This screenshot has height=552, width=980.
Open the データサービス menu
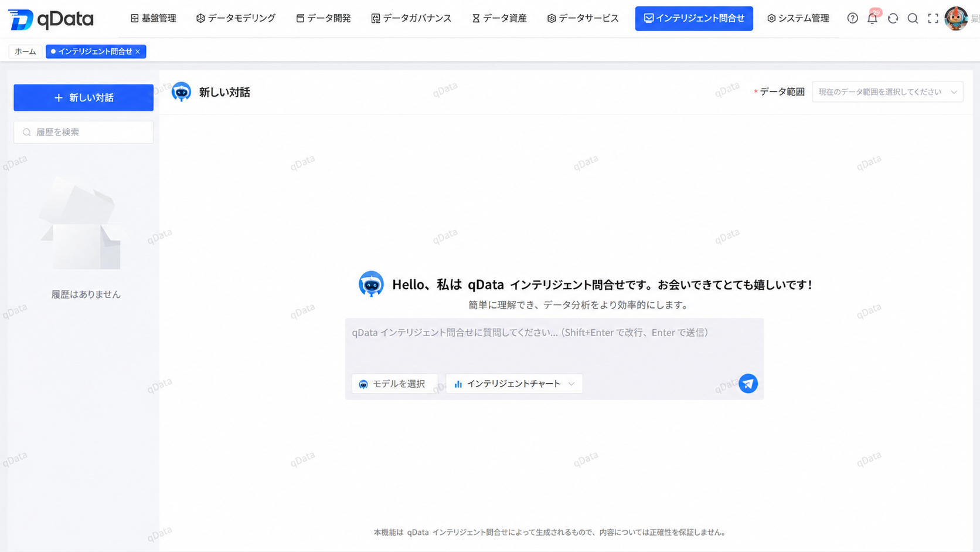(583, 18)
